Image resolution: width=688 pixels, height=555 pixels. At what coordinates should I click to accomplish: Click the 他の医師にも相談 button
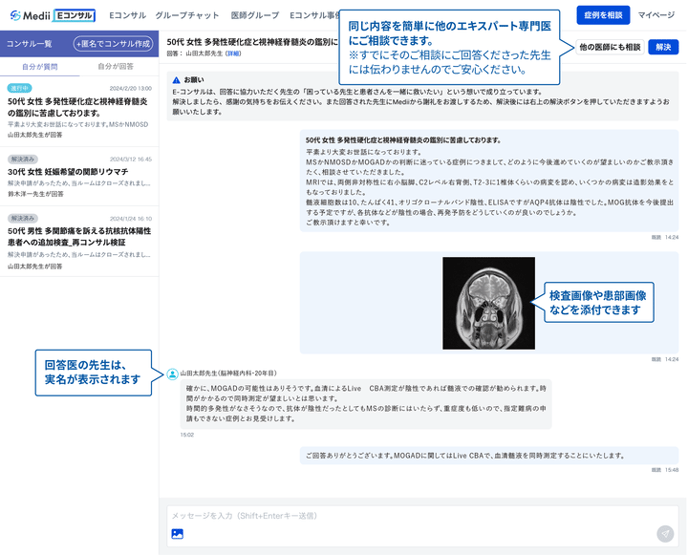coord(610,47)
